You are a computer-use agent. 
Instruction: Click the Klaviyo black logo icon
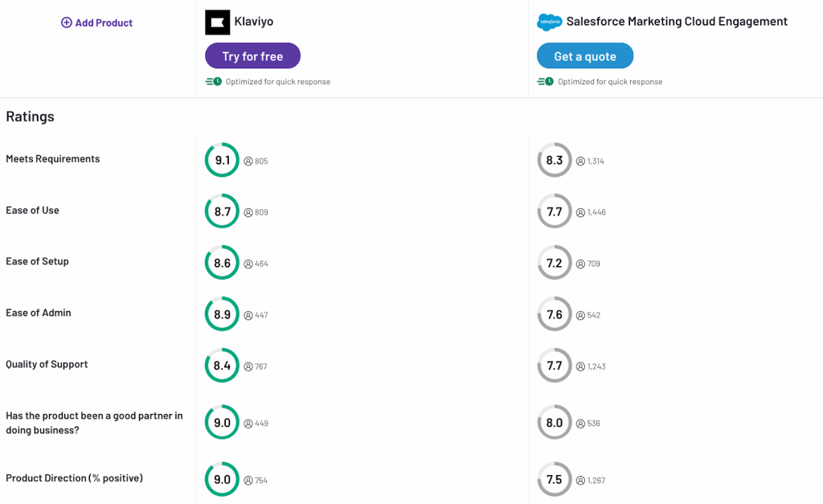pos(217,23)
